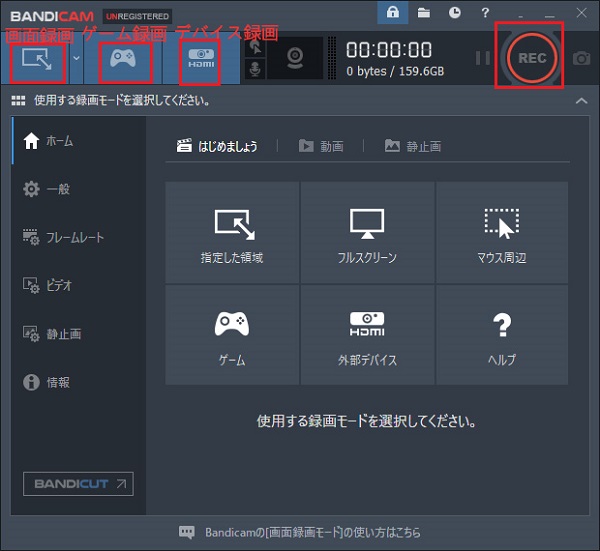600x551 pixels.
Task: Open the output folder icon in title bar
Action: tap(424, 13)
